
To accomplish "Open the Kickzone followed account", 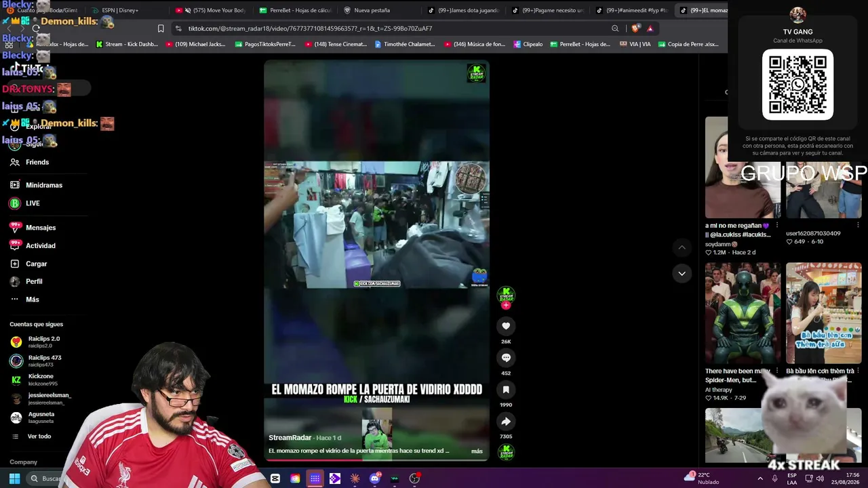I will (x=34, y=380).
